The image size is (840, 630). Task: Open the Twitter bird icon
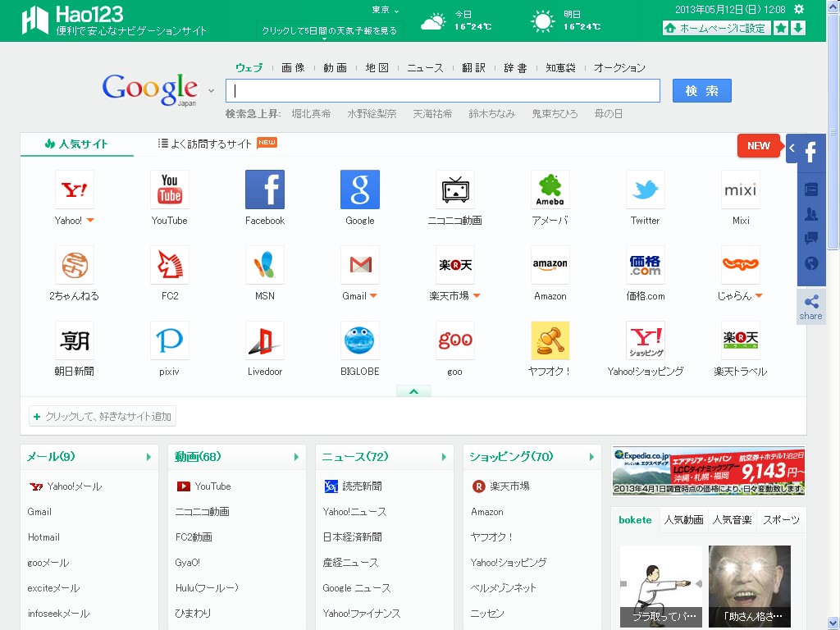(x=645, y=189)
